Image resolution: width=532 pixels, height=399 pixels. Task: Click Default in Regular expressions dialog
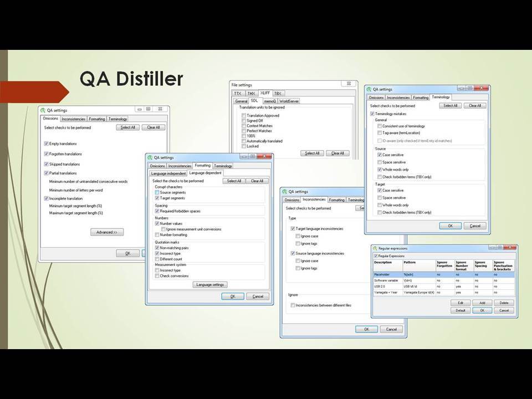(x=461, y=310)
